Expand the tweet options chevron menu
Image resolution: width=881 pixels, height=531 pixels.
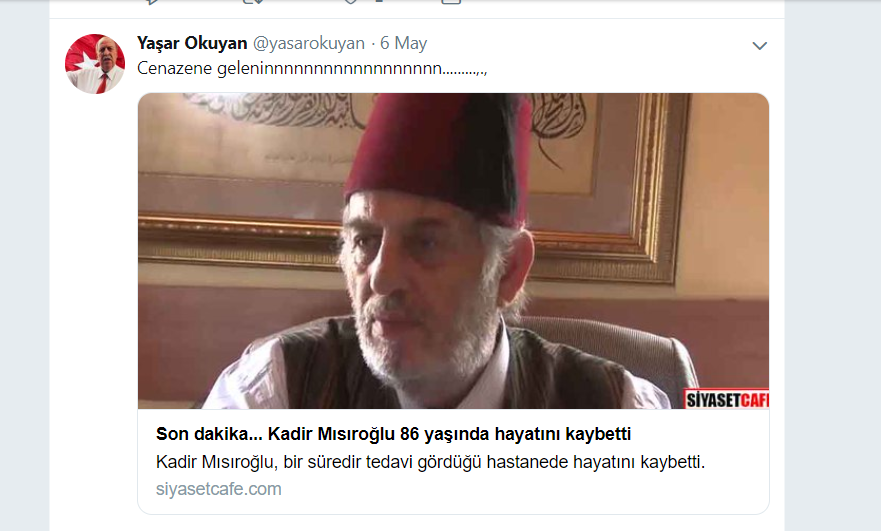(x=759, y=46)
